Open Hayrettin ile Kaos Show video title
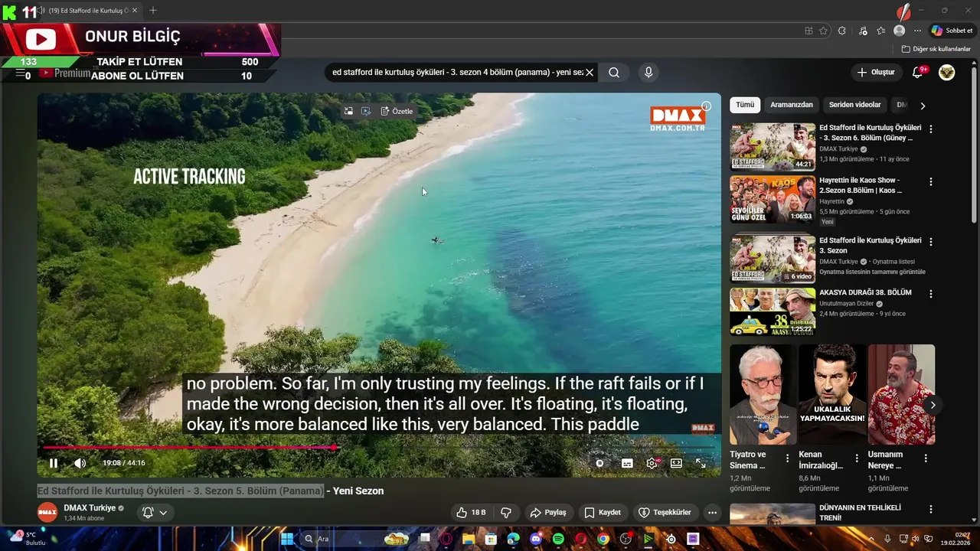Image resolution: width=980 pixels, height=551 pixels. (x=861, y=185)
